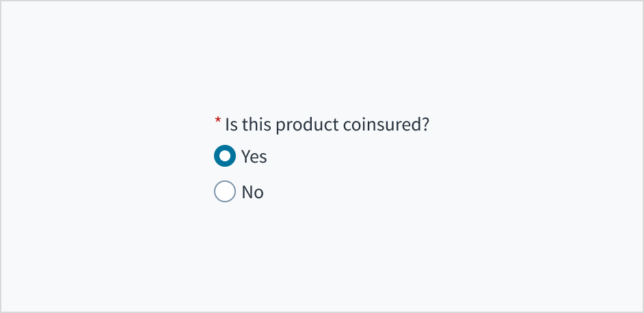The height and width of the screenshot is (313, 644).
Task: Select the Yes radio button
Action: (x=225, y=156)
